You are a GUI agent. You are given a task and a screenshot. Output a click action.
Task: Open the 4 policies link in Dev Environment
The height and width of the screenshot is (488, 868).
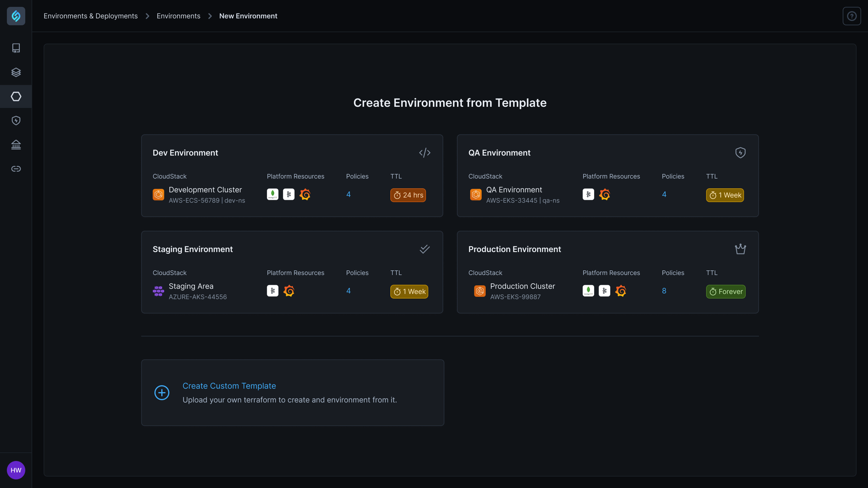click(348, 194)
